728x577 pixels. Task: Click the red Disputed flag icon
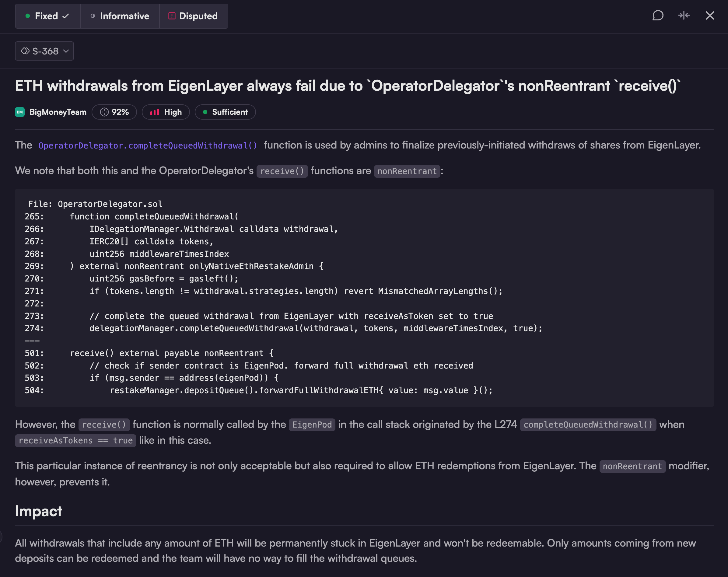(x=172, y=16)
